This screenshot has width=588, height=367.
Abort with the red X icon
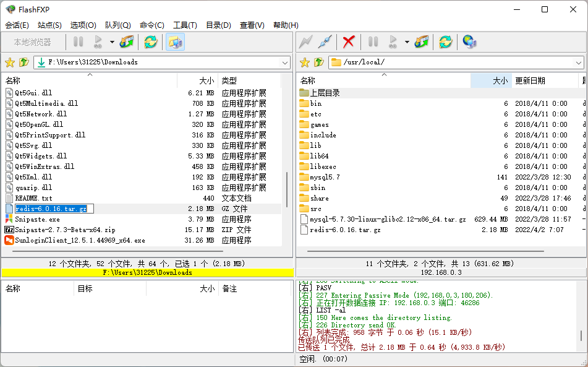349,41
